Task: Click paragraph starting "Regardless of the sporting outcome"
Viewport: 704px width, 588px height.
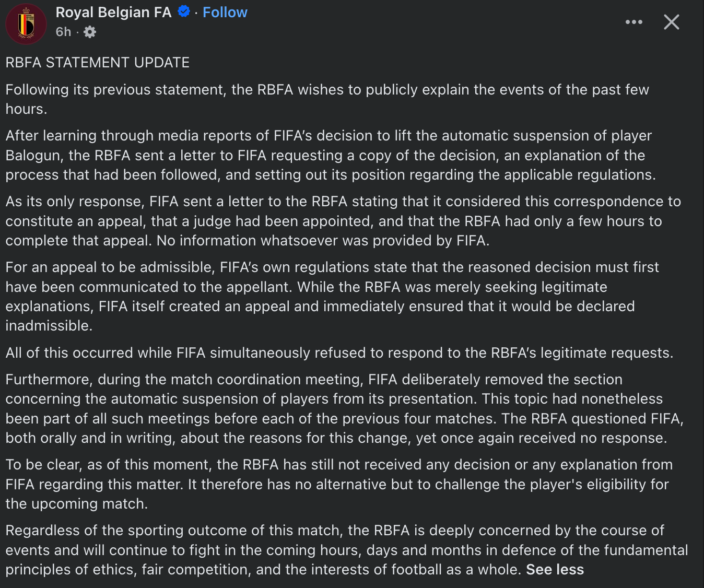Action: [347, 550]
